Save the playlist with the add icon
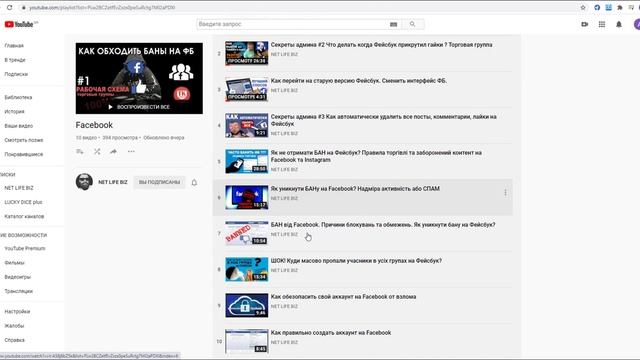 tap(80, 151)
